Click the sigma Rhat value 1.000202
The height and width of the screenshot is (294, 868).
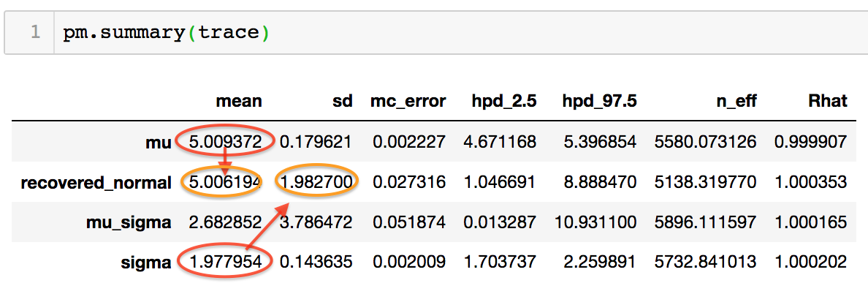click(x=810, y=262)
